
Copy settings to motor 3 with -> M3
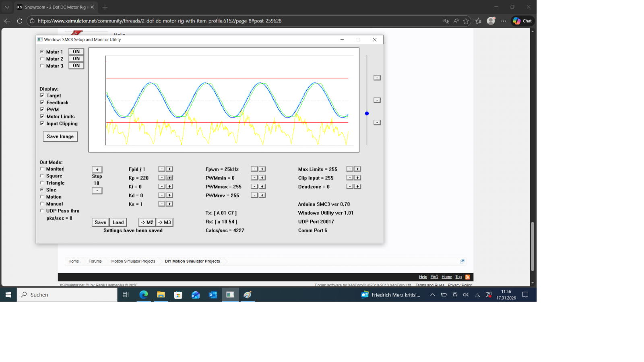165,222
